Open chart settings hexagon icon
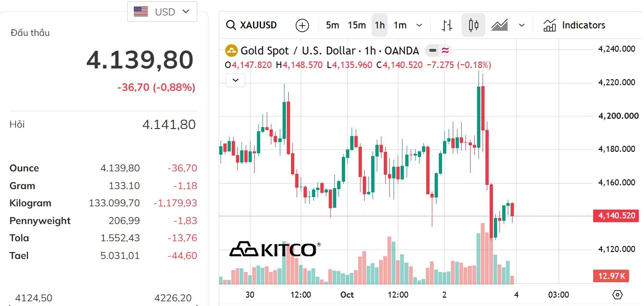Image resolution: width=644 pixels, height=306 pixels. click(x=617, y=295)
